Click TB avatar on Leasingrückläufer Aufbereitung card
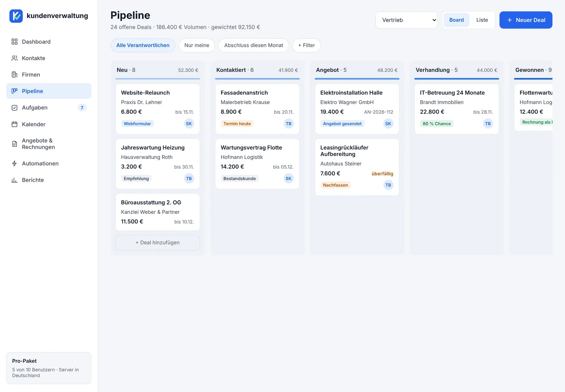The width and height of the screenshot is (565, 392). [388, 185]
